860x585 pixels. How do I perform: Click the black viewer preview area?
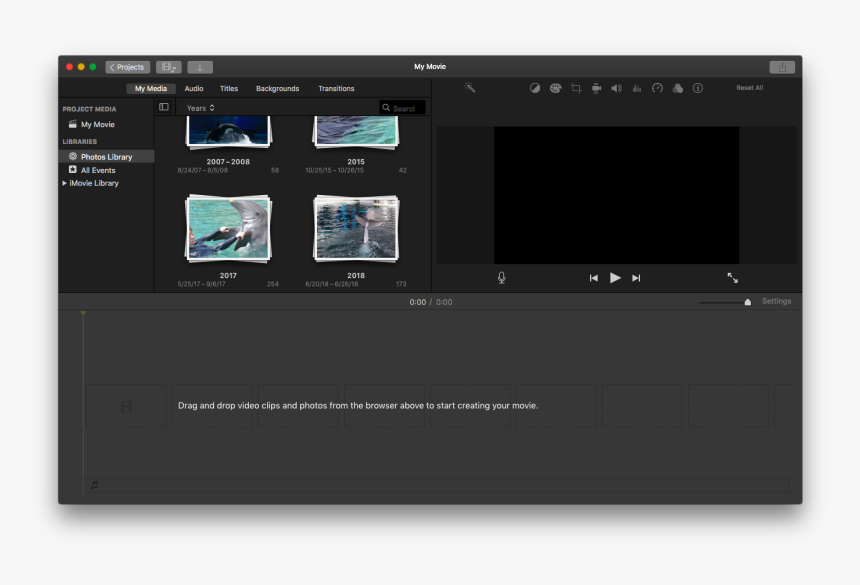[616, 195]
